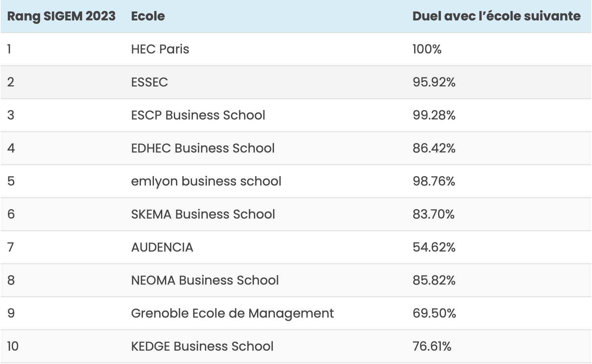The height and width of the screenshot is (364, 592).
Task: Select the 76.61% duel value
Action: tap(432, 346)
